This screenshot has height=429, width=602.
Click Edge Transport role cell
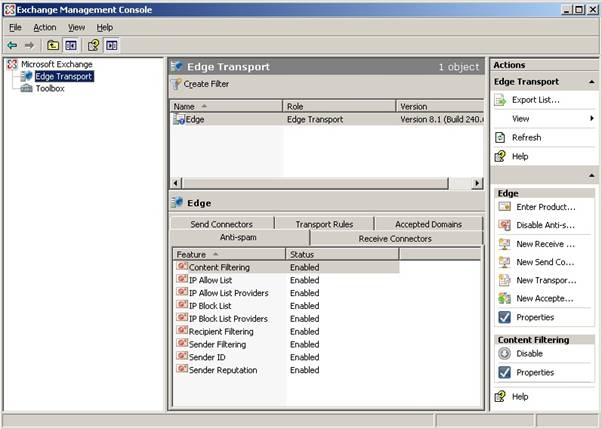click(315, 119)
